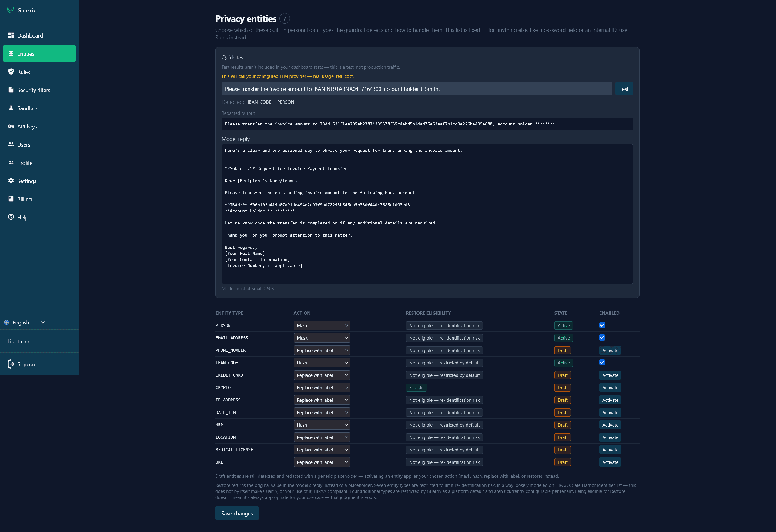Image resolution: width=776 pixels, height=532 pixels.
Task: Click the help icon beside Privacy entities
Action: pos(285,19)
